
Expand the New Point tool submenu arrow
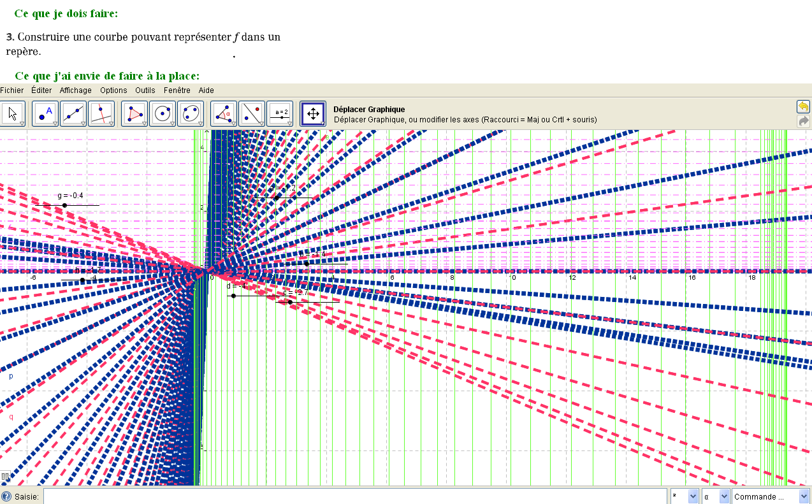[x=54, y=124]
